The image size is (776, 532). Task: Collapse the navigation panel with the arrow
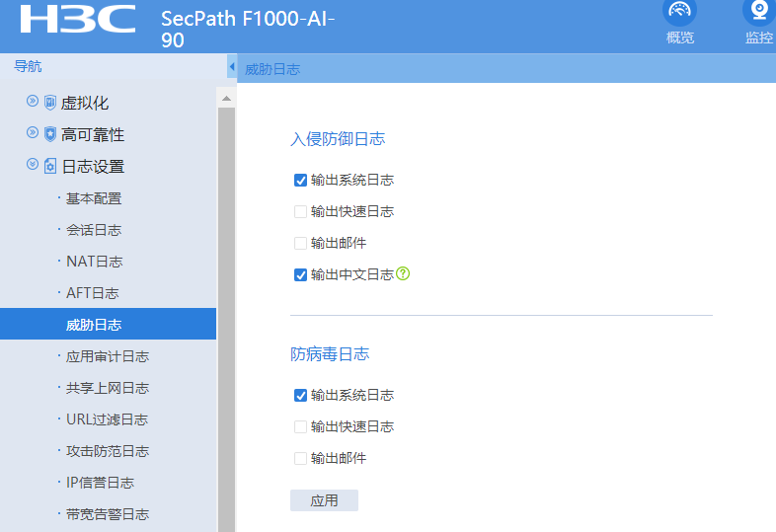point(231,67)
